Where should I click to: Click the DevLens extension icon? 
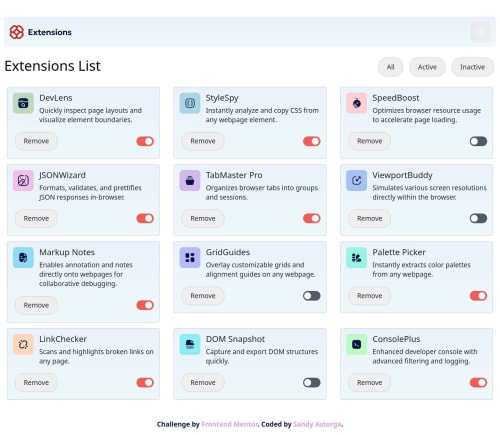23,103
